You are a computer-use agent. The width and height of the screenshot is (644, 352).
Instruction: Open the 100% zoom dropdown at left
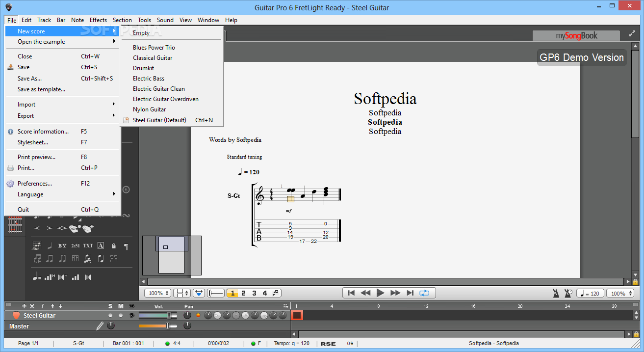158,293
